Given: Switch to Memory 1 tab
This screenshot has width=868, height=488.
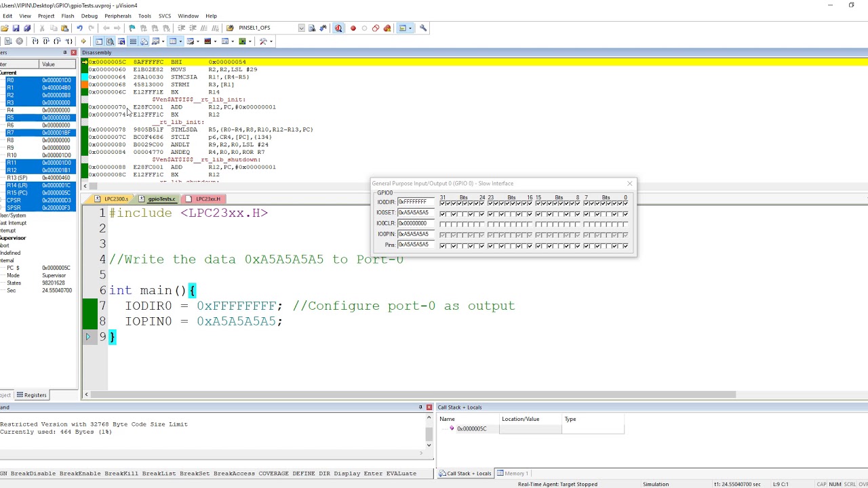Looking at the screenshot, I should click(513, 473).
